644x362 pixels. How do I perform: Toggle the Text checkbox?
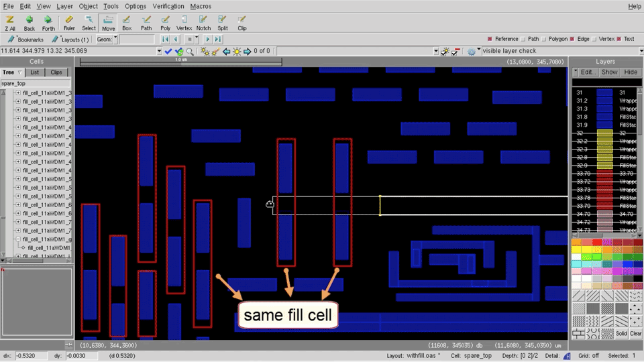tap(619, 39)
